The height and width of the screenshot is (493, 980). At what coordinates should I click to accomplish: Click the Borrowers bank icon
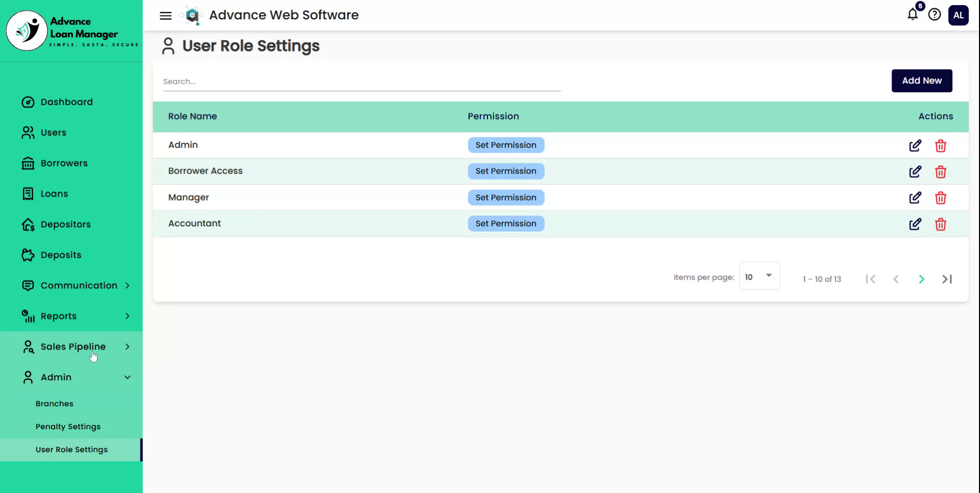(29, 163)
